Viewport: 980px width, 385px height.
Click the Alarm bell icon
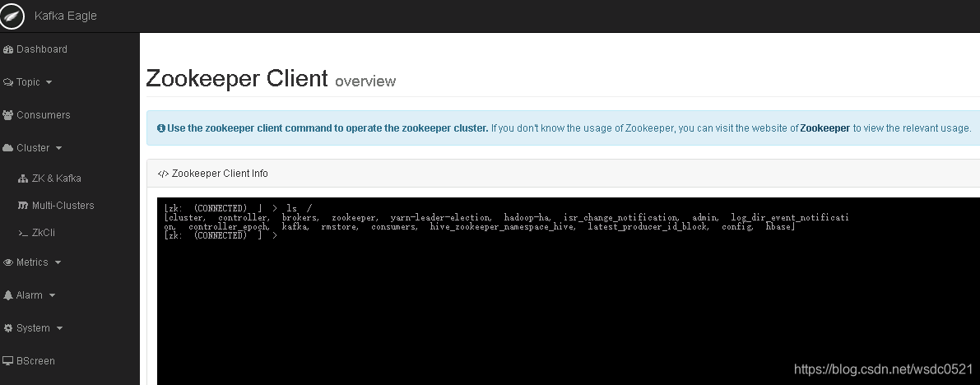8,295
